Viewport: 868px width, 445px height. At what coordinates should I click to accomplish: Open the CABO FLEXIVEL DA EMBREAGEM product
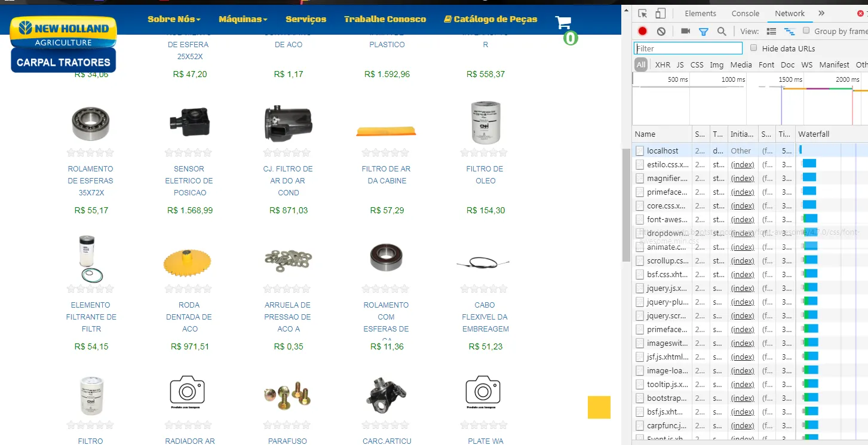point(486,317)
